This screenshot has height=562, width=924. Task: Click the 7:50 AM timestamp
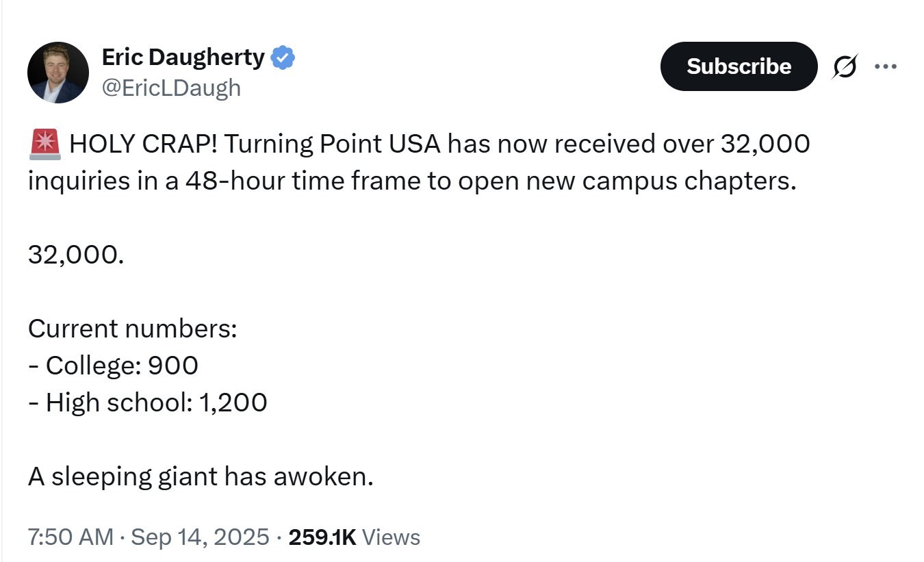coord(70,537)
